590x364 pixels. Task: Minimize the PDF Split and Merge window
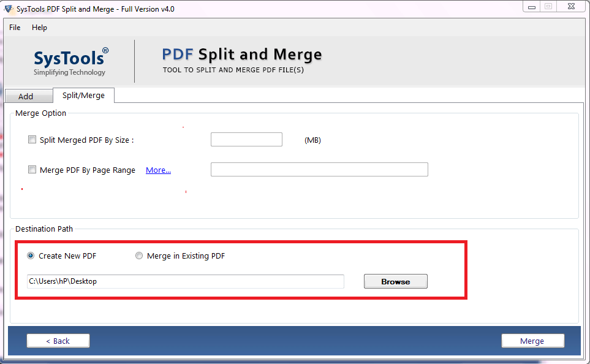532,6
